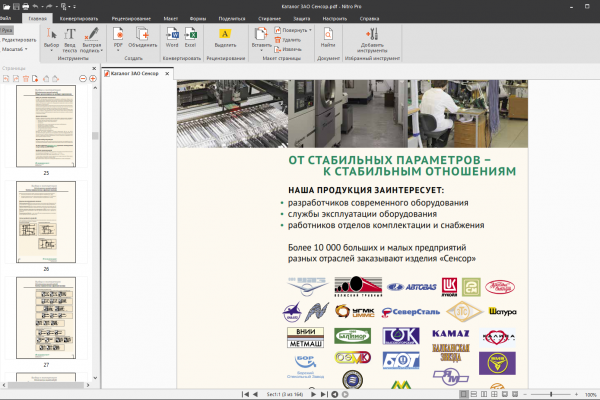Open the Поделиться ribbon tab
Viewport: 600px width, 400px height.
[x=232, y=18]
